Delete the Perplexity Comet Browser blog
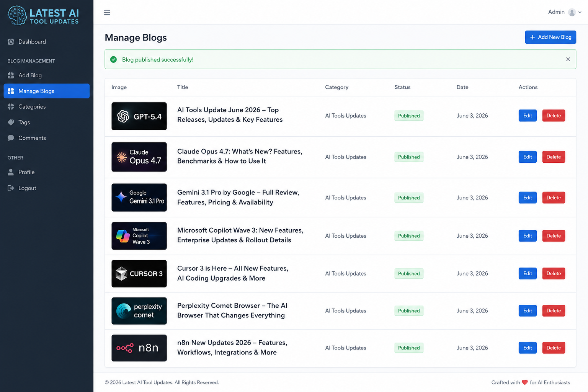The height and width of the screenshot is (392, 588). tap(554, 311)
